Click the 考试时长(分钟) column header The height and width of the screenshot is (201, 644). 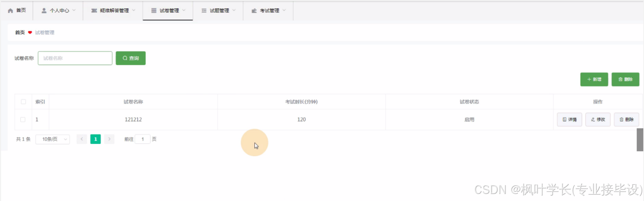click(301, 102)
